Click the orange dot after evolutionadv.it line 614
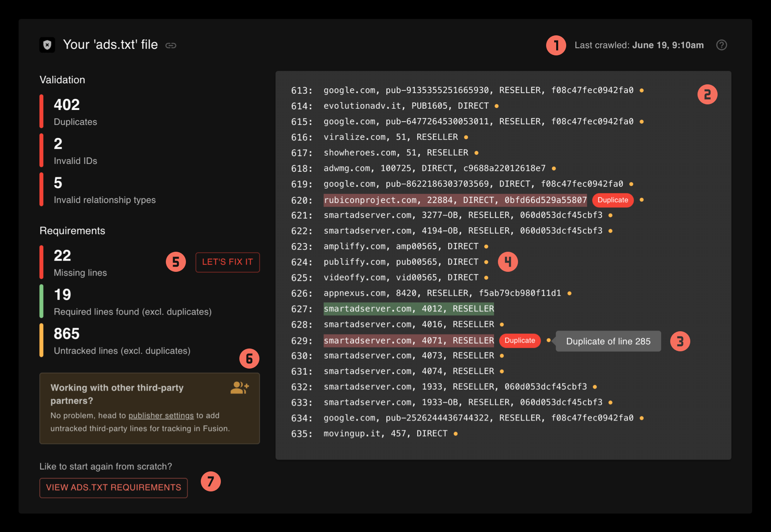This screenshot has height=532, width=771. 497,106
